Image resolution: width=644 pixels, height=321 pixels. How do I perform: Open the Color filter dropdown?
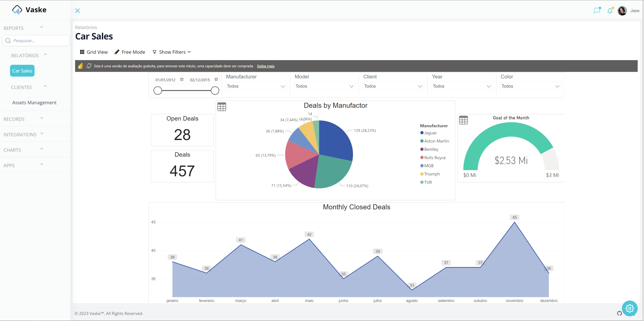(530, 86)
